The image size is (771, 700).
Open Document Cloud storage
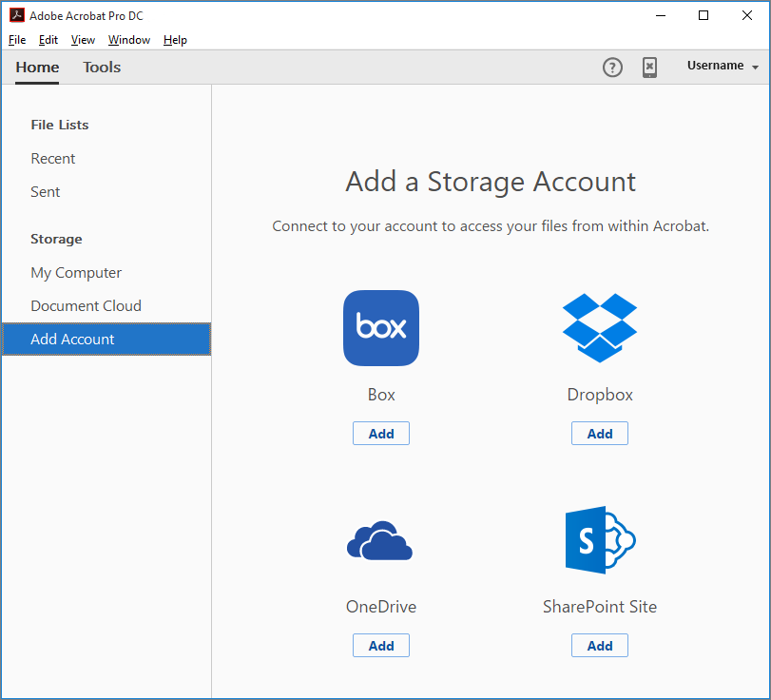tap(87, 305)
